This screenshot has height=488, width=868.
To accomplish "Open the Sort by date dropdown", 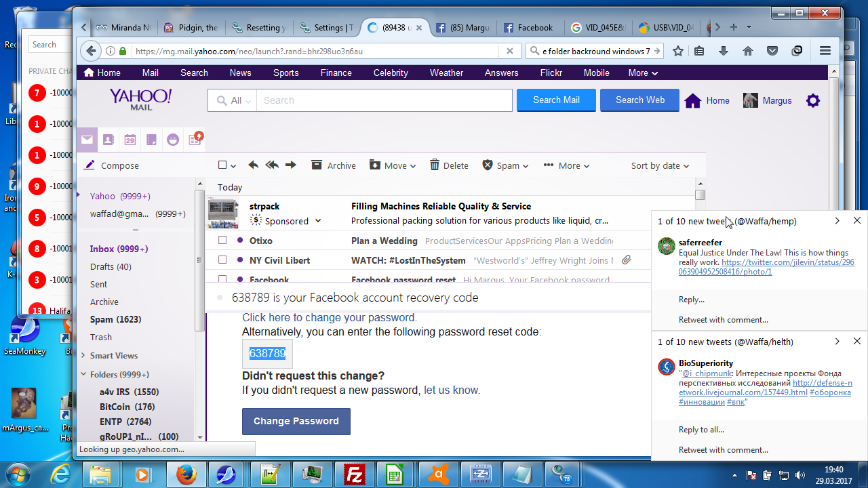I will tap(660, 165).
